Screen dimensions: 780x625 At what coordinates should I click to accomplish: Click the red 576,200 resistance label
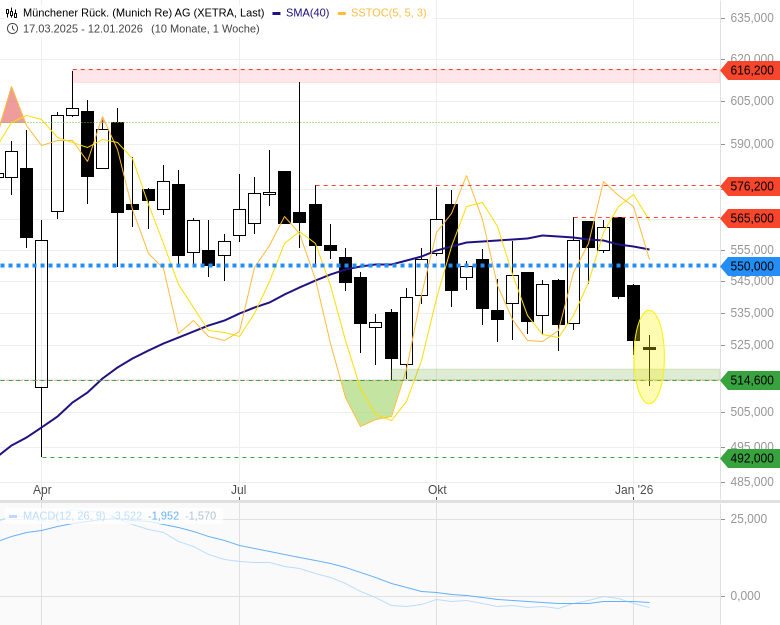click(x=751, y=186)
